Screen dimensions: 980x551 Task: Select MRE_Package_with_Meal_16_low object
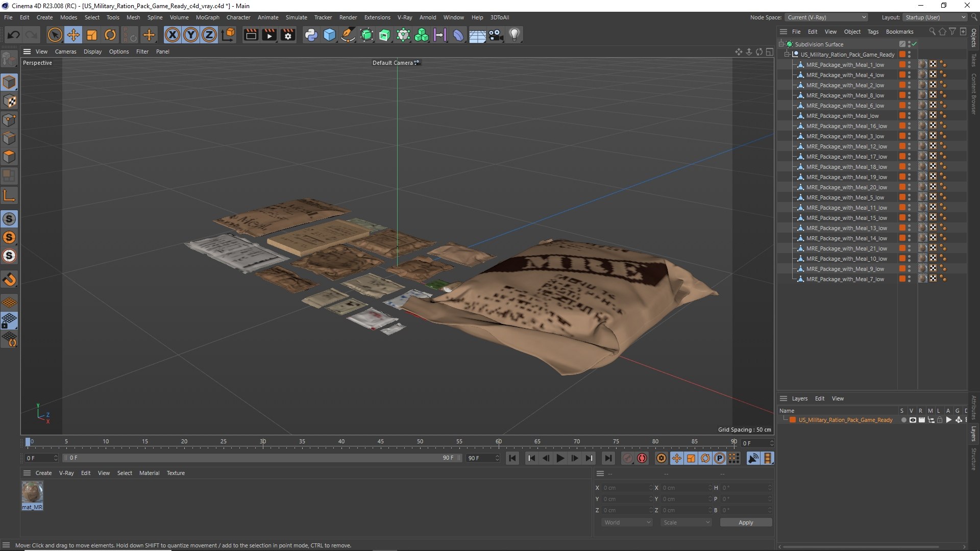click(x=846, y=126)
